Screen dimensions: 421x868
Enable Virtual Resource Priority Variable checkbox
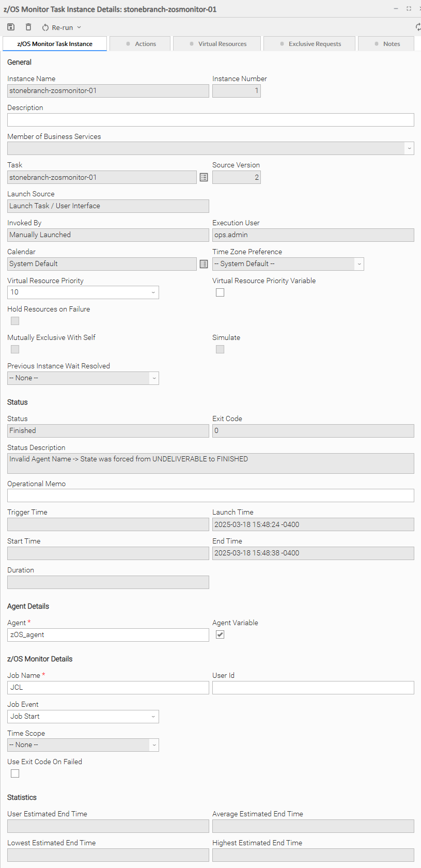(x=220, y=292)
